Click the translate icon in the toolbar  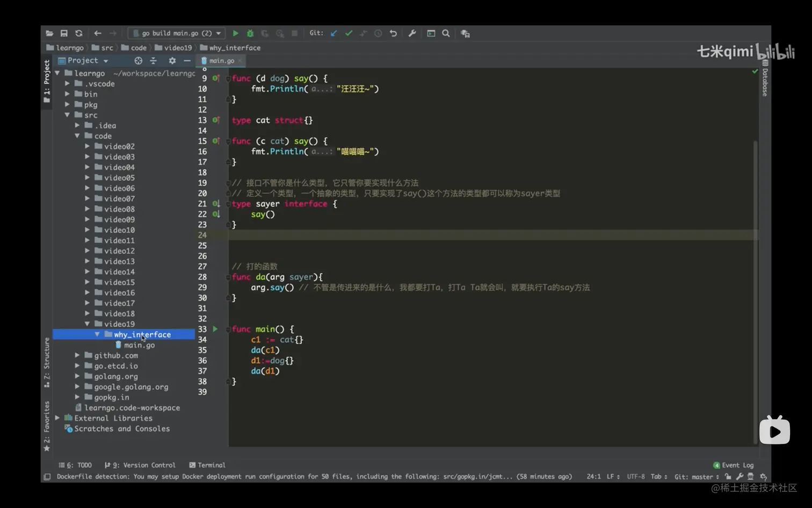point(465,33)
